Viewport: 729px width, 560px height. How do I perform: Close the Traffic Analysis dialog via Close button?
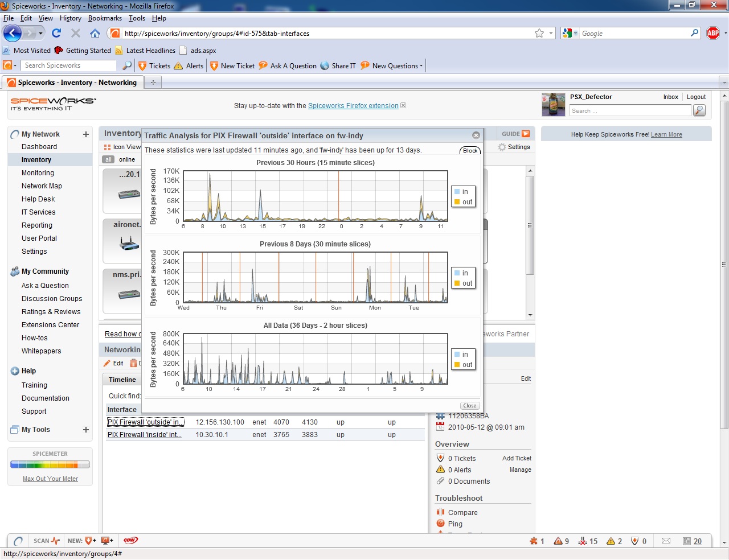click(469, 406)
